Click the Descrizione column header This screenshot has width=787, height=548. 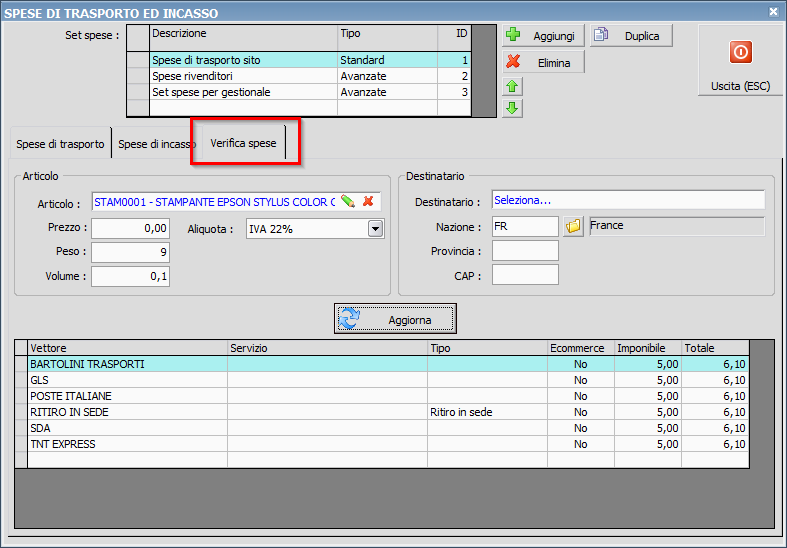[x=243, y=38]
